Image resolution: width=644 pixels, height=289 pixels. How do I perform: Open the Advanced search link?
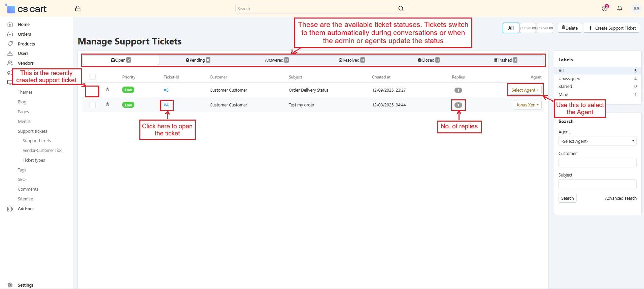tap(620, 198)
